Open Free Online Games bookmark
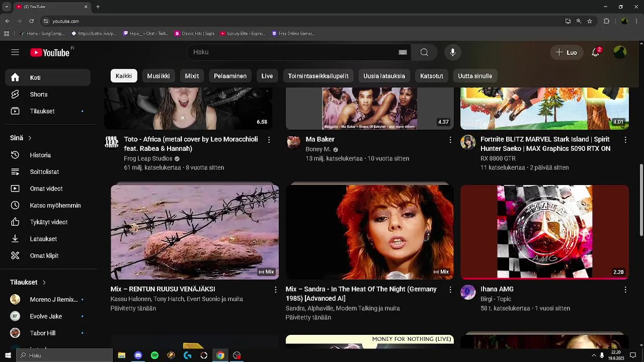This screenshot has width=644, height=362. point(293,34)
